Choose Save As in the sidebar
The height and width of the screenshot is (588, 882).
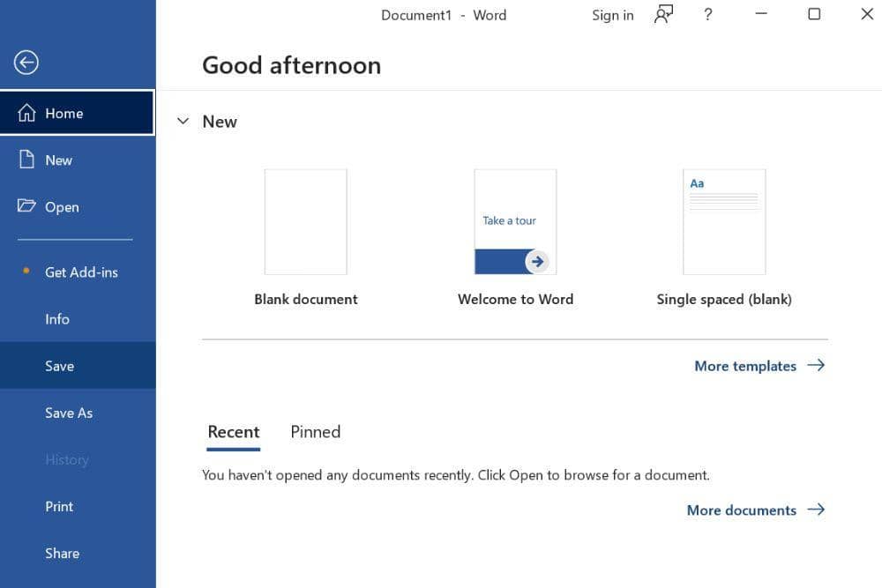[69, 413]
